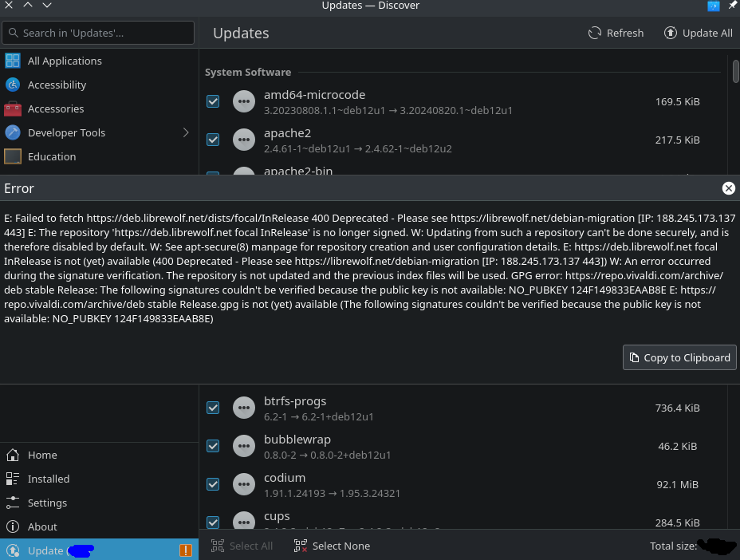
Task: Click the search magnifier icon
Action: pyautogui.click(x=14, y=33)
